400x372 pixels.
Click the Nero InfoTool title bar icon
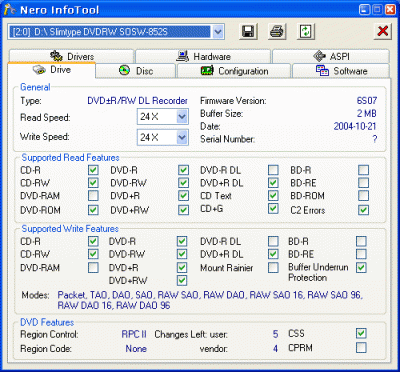(x=9, y=10)
